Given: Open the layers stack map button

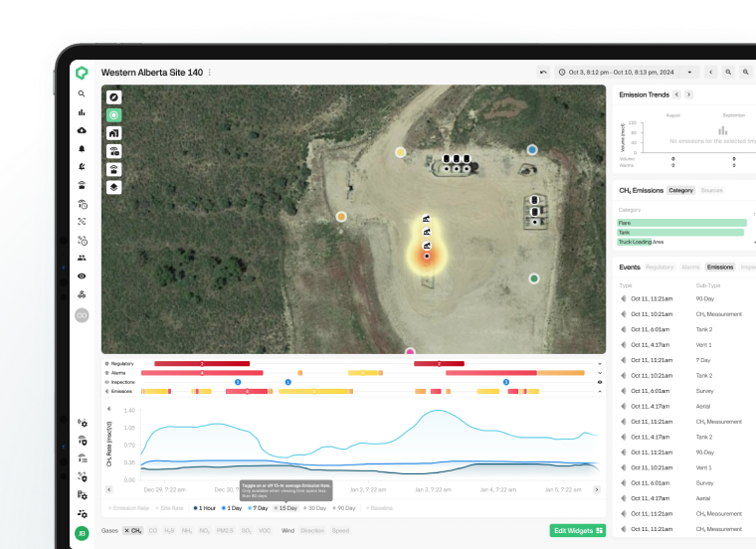Looking at the screenshot, I should [113, 187].
